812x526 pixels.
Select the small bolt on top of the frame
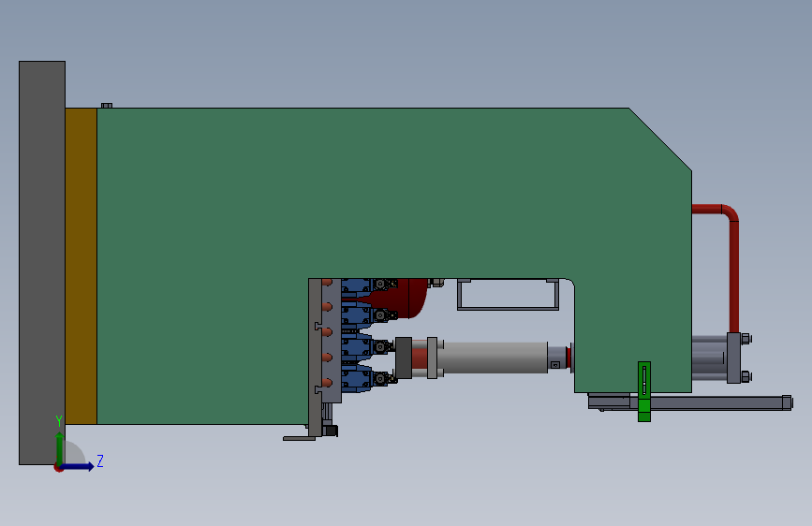107,106
